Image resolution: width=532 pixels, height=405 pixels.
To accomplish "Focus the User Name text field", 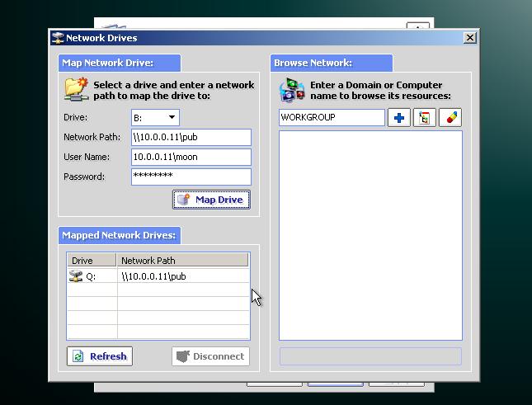I will click(x=191, y=157).
